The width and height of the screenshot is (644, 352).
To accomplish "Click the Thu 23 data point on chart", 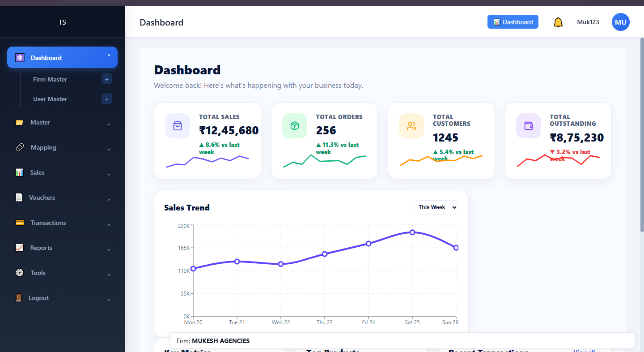I will [x=325, y=254].
